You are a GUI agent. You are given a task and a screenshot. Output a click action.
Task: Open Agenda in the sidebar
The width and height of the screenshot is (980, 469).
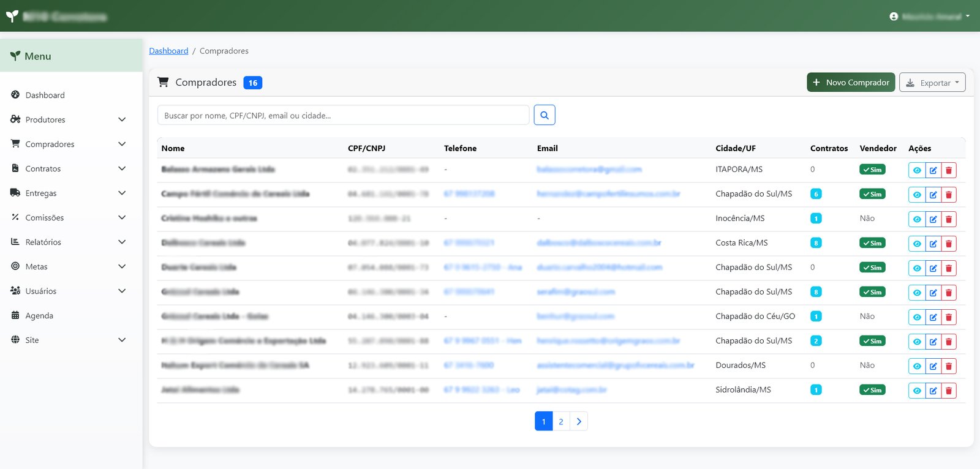[39, 315]
